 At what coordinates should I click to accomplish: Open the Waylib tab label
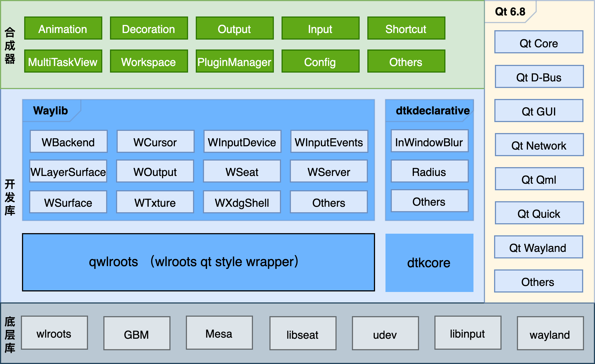point(50,111)
